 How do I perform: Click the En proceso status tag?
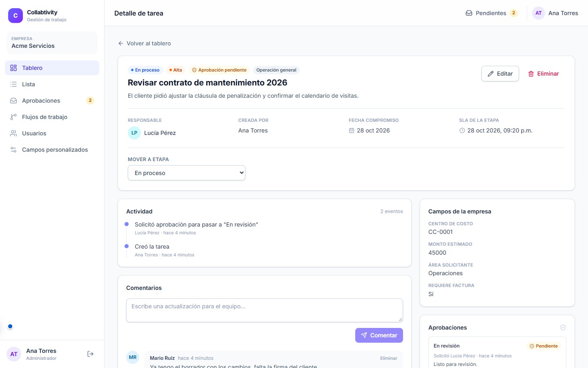tap(145, 70)
